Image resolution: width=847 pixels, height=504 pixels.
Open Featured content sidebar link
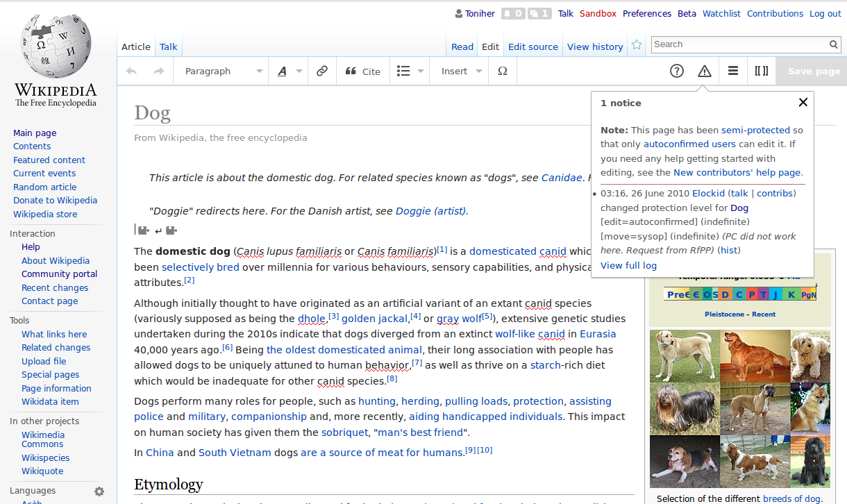[49, 160]
